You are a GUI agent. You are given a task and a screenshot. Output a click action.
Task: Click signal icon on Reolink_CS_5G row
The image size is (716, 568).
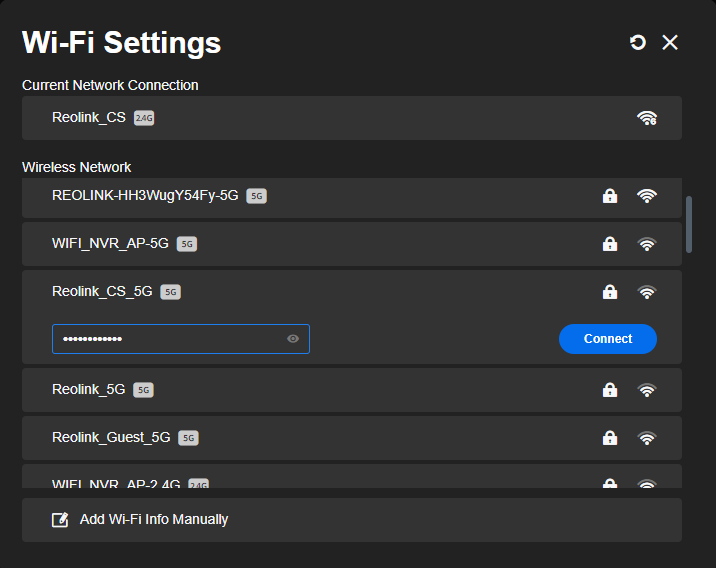(x=647, y=292)
